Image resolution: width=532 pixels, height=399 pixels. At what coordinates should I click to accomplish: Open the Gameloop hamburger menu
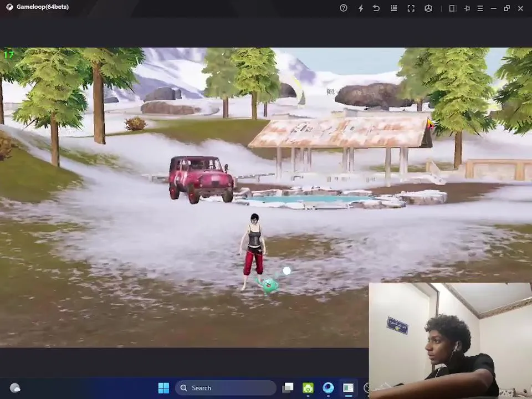pyautogui.click(x=480, y=8)
